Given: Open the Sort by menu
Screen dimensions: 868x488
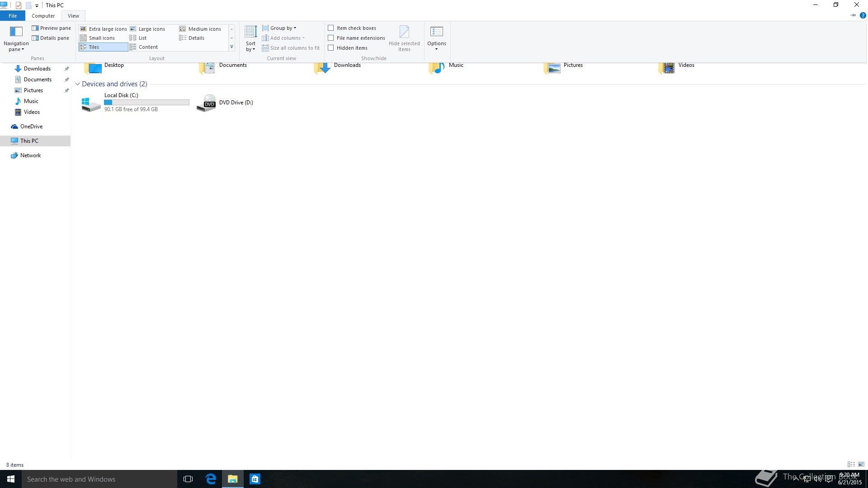Looking at the screenshot, I should click(250, 39).
